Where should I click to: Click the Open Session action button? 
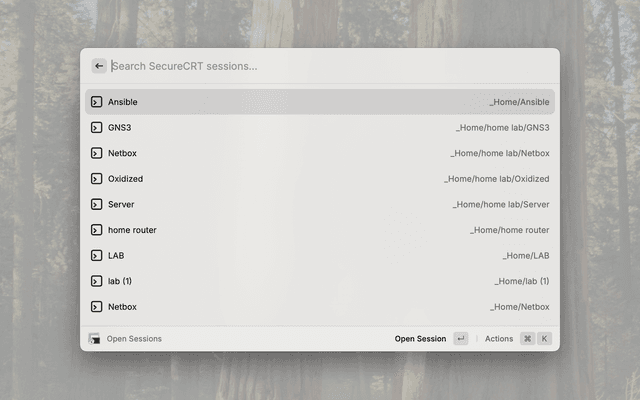click(x=420, y=339)
